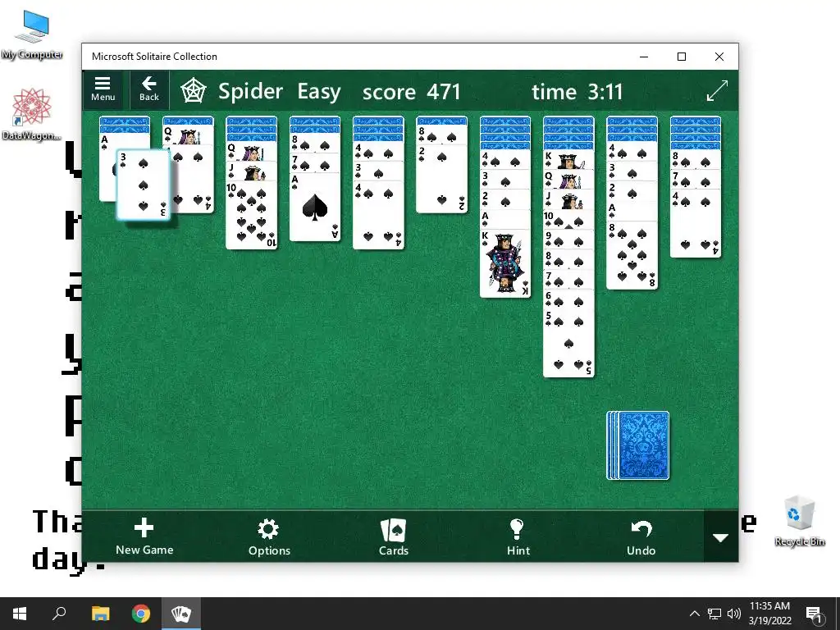This screenshot has width=840, height=630.
Task: Select the Queen of spades in second column
Action: (188, 135)
